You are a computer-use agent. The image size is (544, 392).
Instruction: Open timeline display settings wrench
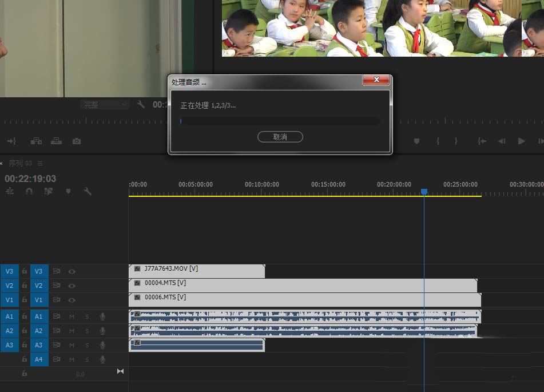click(88, 191)
